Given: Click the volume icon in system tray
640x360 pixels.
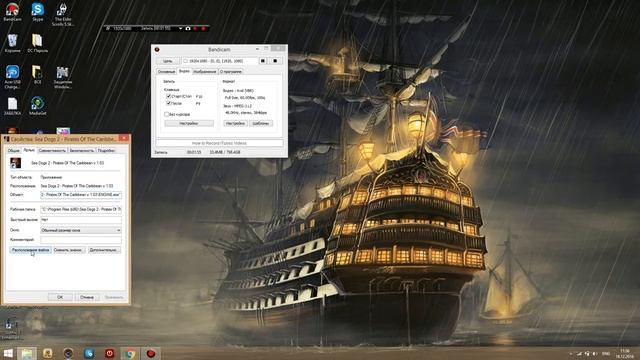Looking at the screenshot, I should pos(595,353).
